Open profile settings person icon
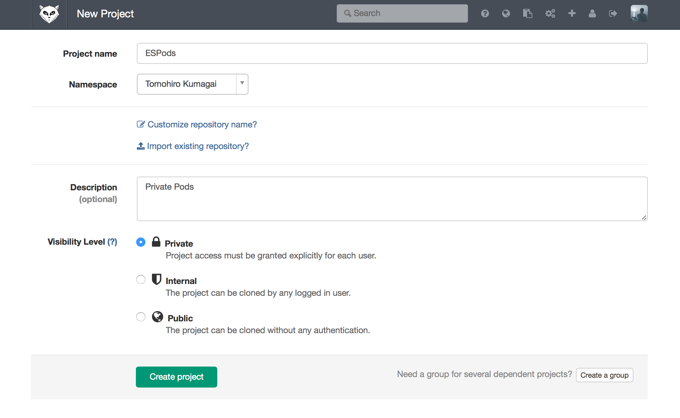Image resolution: width=680 pixels, height=418 pixels. point(592,13)
